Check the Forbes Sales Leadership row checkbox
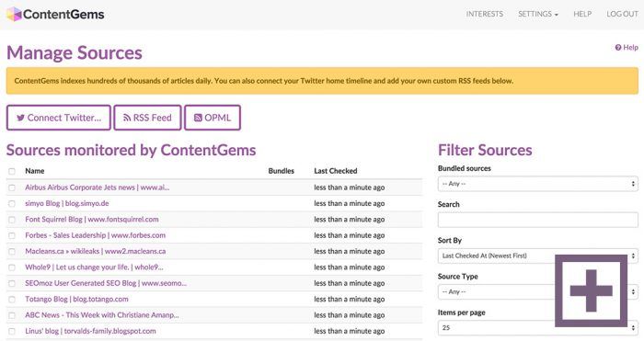The image size is (644, 341). tap(12, 235)
